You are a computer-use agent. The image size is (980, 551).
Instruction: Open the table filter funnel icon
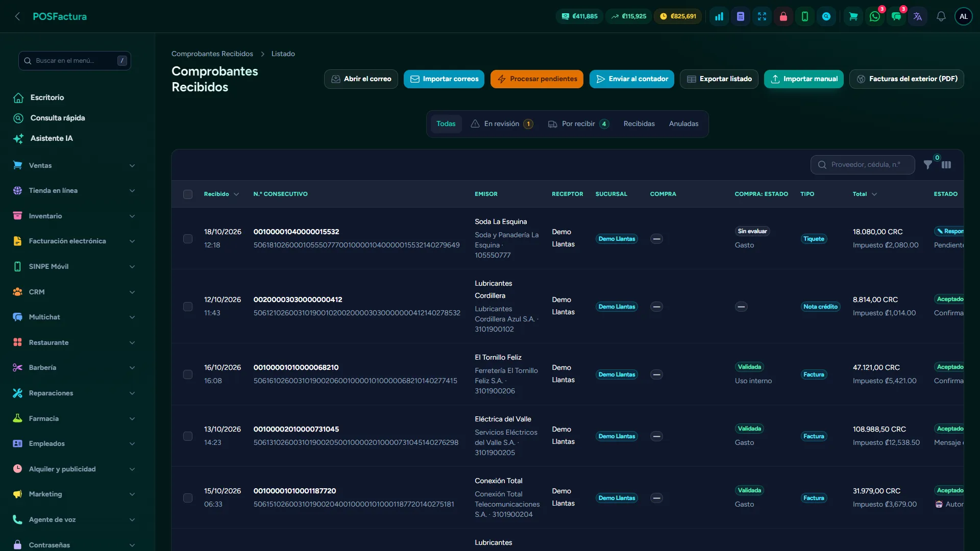click(928, 165)
